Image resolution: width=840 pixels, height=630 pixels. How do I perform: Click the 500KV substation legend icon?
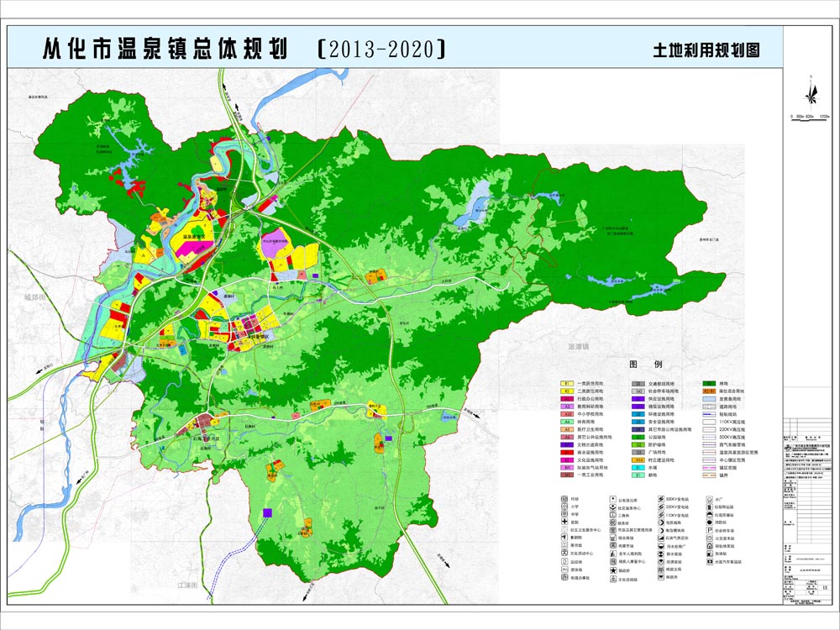661,499
